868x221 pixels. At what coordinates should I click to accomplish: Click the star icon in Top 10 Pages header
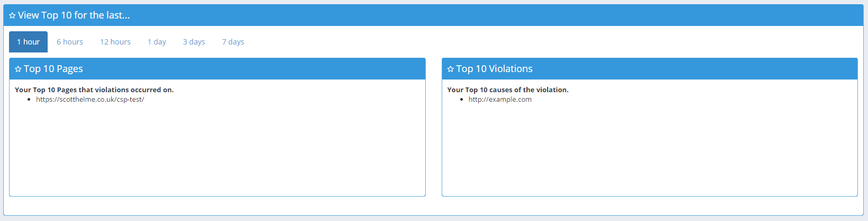(x=18, y=69)
